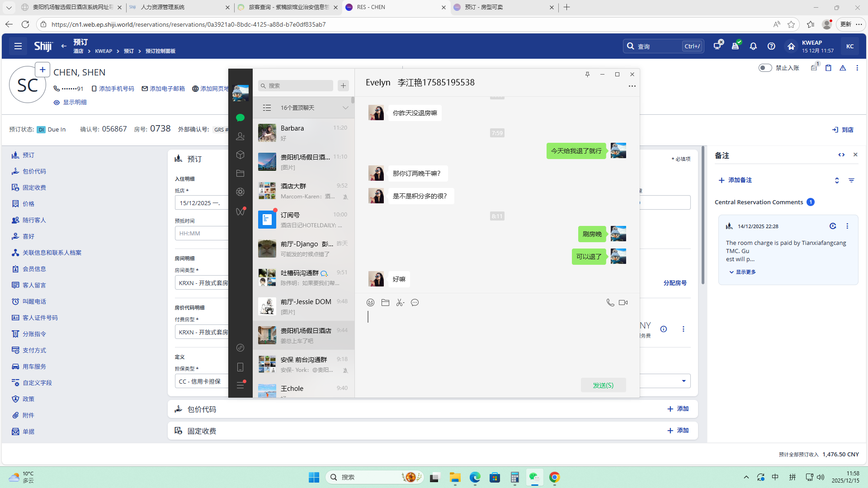Image resolution: width=868 pixels, height=488 pixels.
Task: Start a video call in WeChat
Action: tap(623, 303)
